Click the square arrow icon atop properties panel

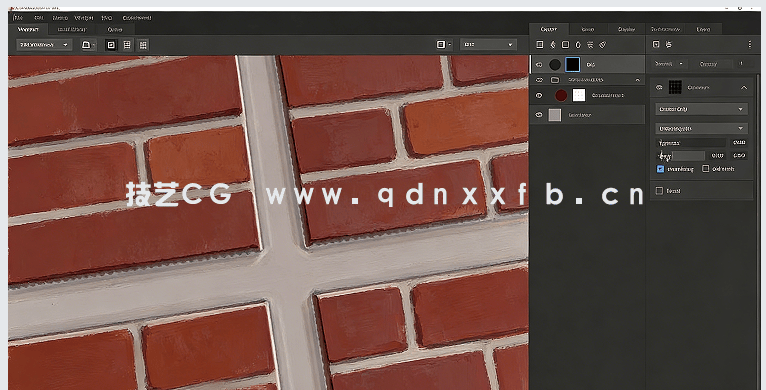656,44
